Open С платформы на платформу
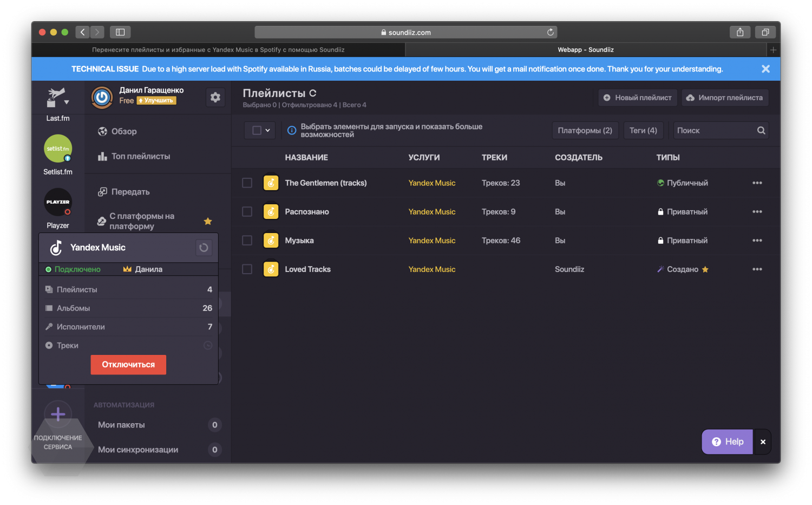This screenshot has height=505, width=812. 142,221
